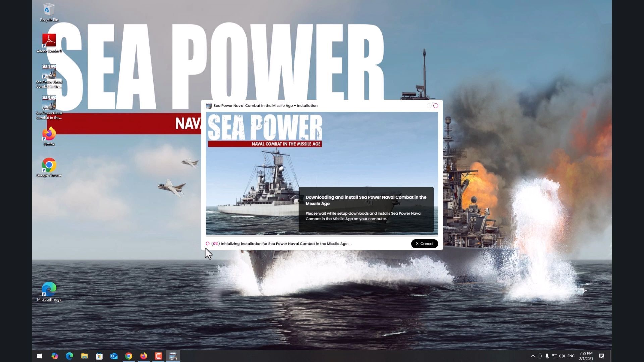Click the gray circle minimize button of installer
Viewport: 644px width, 362px height.
click(x=429, y=106)
